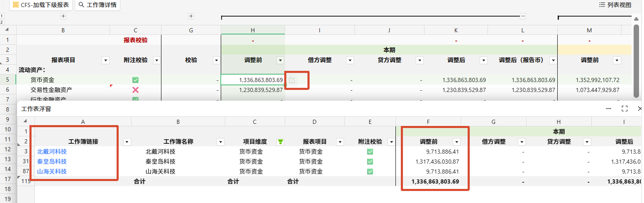Open the 山海关科技 workbook link
Viewport: 644px width, 203px height.
(x=52, y=172)
